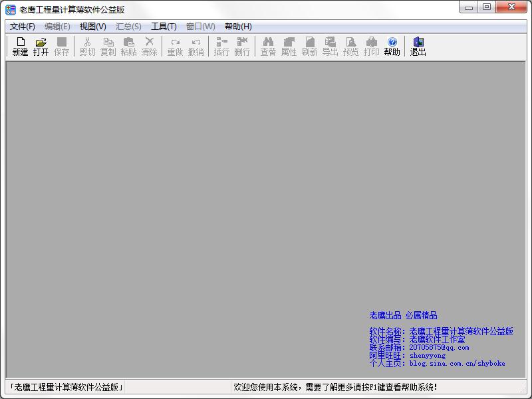
Task: Open the 帮助(H) menu
Action: [238, 27]
